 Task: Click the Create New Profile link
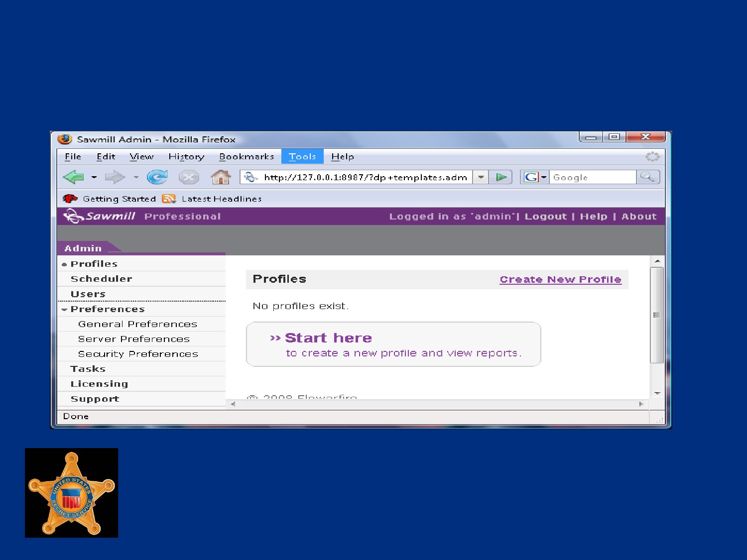(561, 279)
